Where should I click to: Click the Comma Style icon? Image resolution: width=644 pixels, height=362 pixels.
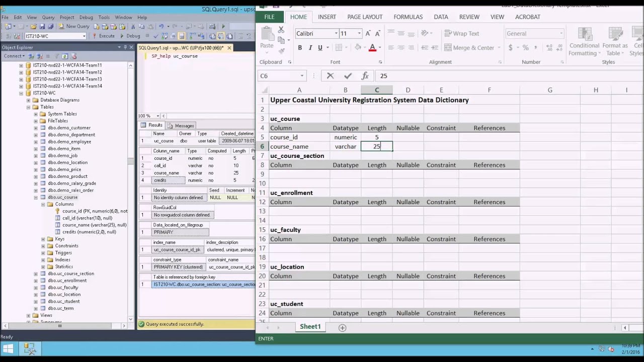(536, 48)
